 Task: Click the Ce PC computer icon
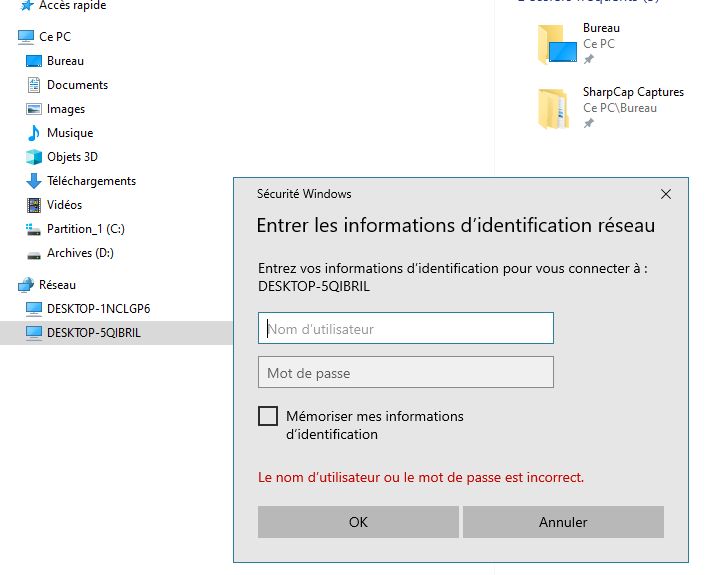pyautogui.click(x=26, y=37)
